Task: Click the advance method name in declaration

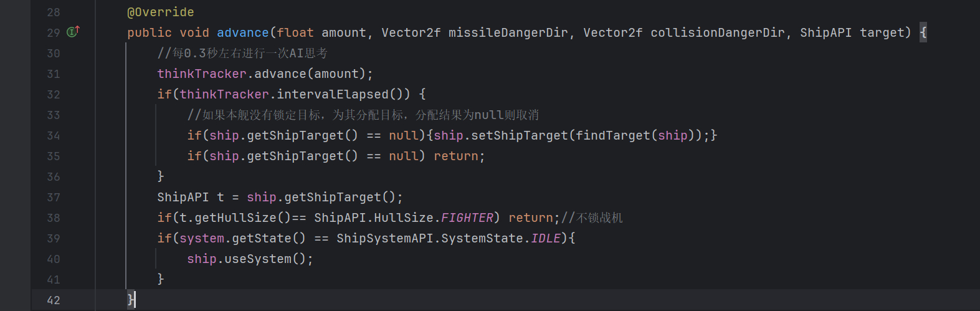Action: coord(242,33)
